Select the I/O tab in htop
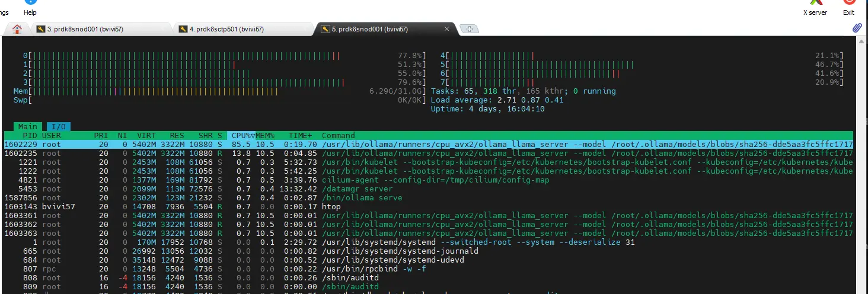Image resolution: width=868 pixels, height=294 pixels. tap(59, 126)
